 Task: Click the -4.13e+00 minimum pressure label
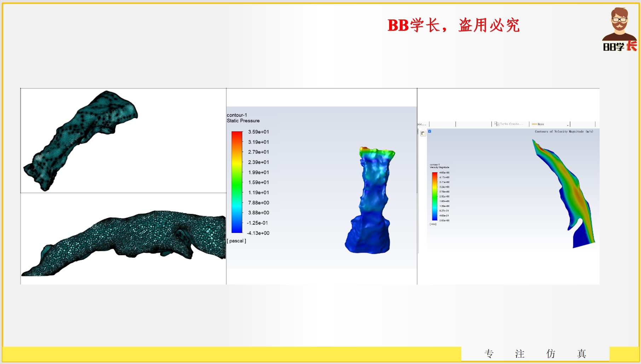[x=258, y=233]
